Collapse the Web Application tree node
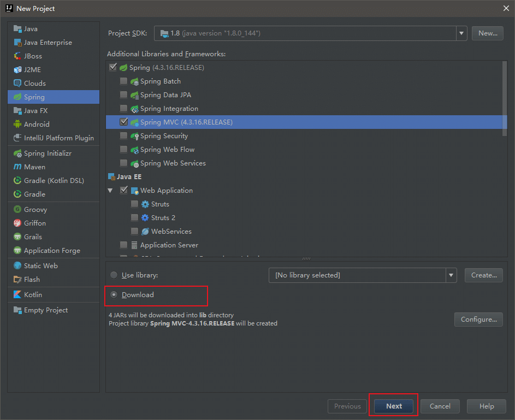The height and width of the screenshot is (420, 515). (110, 191)
